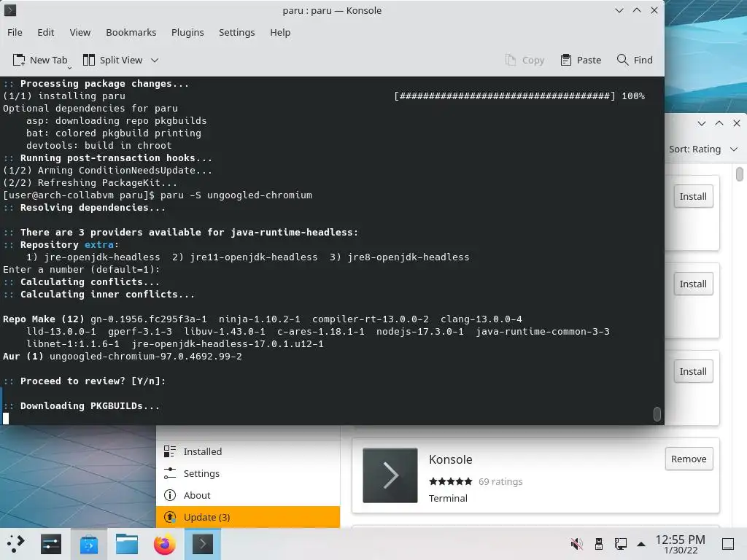
Task: Select Update (3) in Discover sidebar
Action: pyautogui.click(x=248, y=517)
